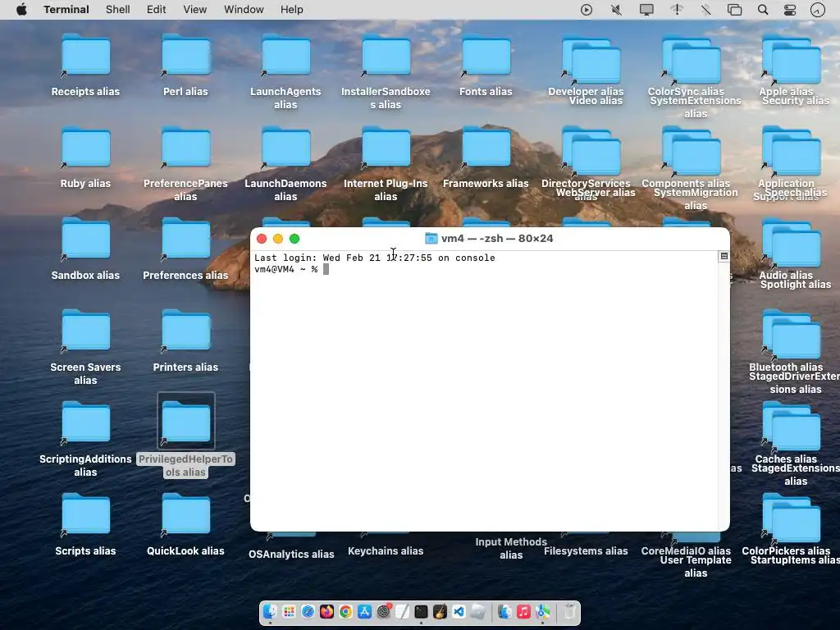Open Finder from the Dock

(270, 611)
